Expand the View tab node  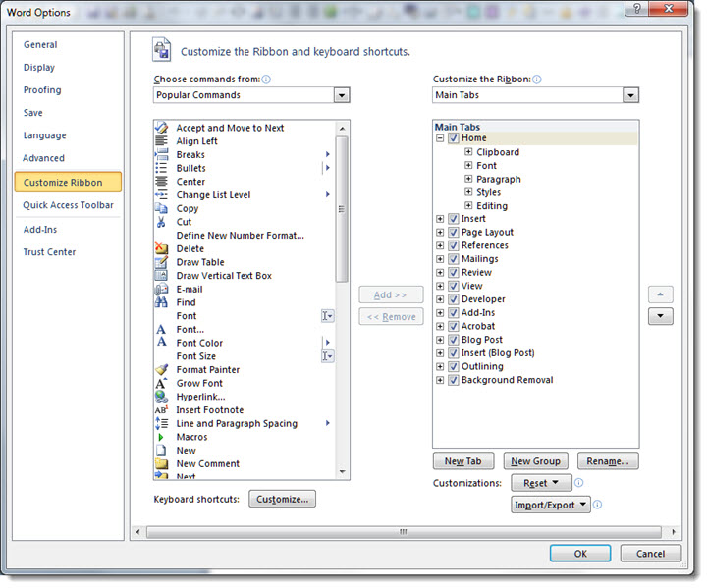[440, 286]
